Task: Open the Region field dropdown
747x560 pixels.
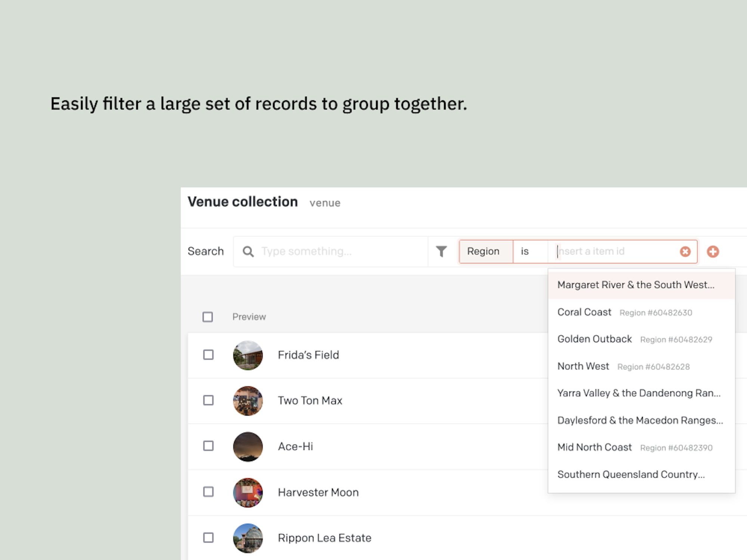Action: [486, 251]
